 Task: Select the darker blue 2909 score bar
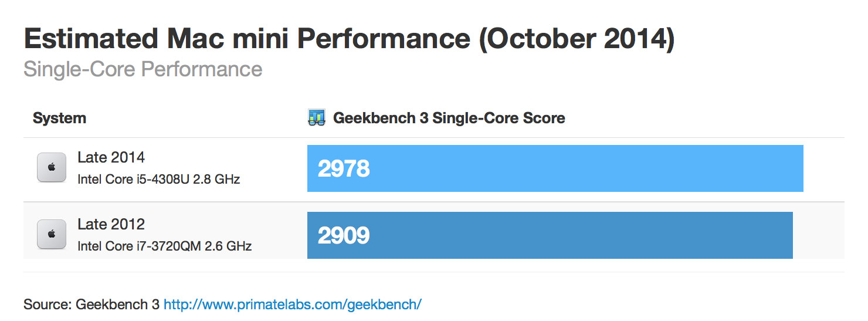coord(550,235)
